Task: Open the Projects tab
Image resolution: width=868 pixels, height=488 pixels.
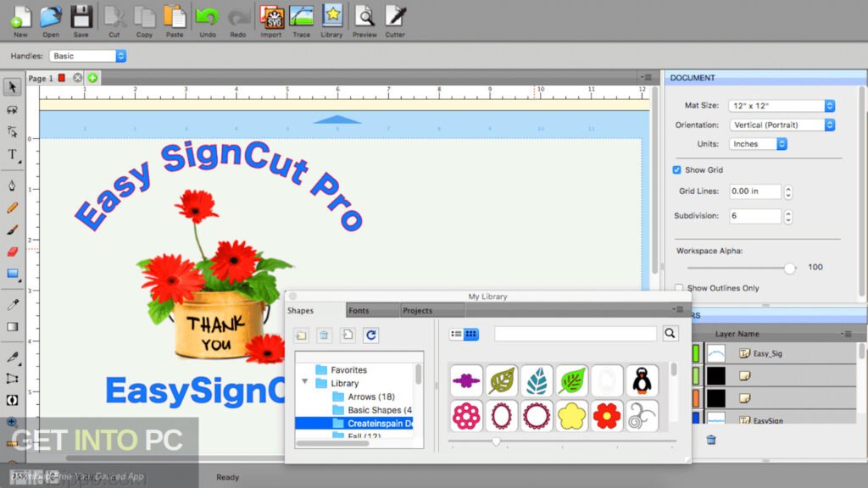Action: pyautogui.click(x=417, y=310)
